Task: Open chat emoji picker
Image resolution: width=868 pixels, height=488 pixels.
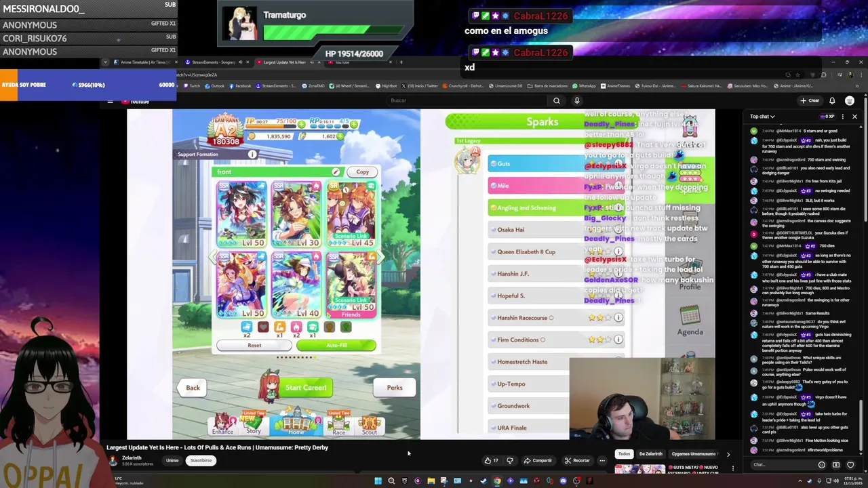Action: [x=821, y=465]
